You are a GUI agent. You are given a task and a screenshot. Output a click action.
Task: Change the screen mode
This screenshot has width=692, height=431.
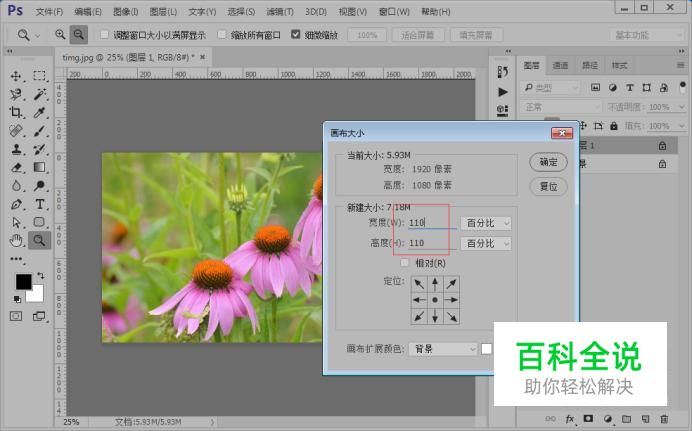pyautogui.click(x=39, y=316)
